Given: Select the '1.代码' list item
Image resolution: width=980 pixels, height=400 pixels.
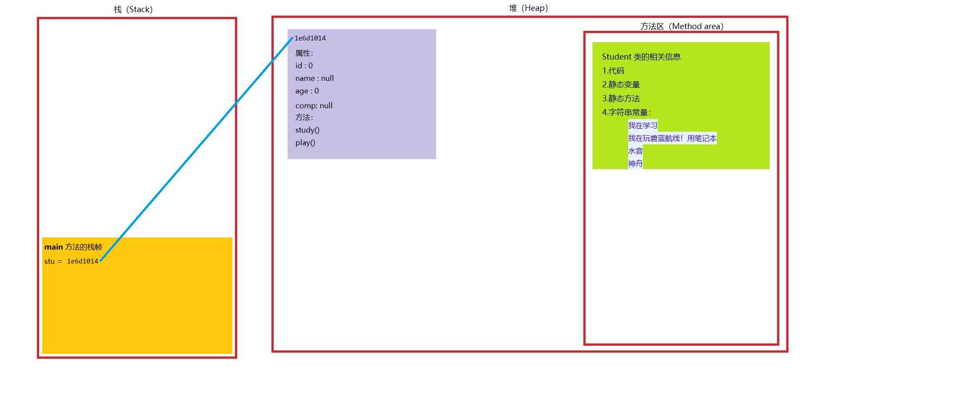Looking at the screenshot, I should point(613,70).
